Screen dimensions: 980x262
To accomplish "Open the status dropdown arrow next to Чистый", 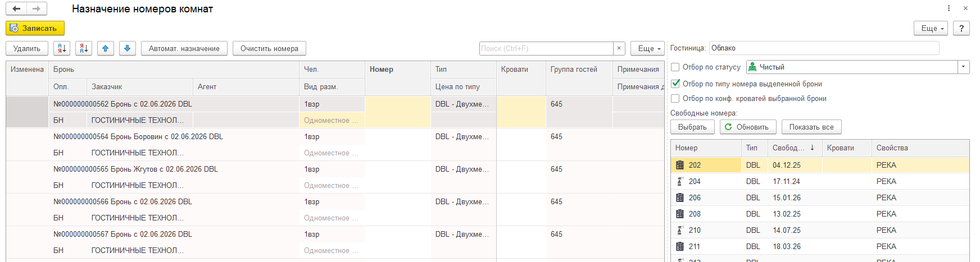I will point(964,67).
